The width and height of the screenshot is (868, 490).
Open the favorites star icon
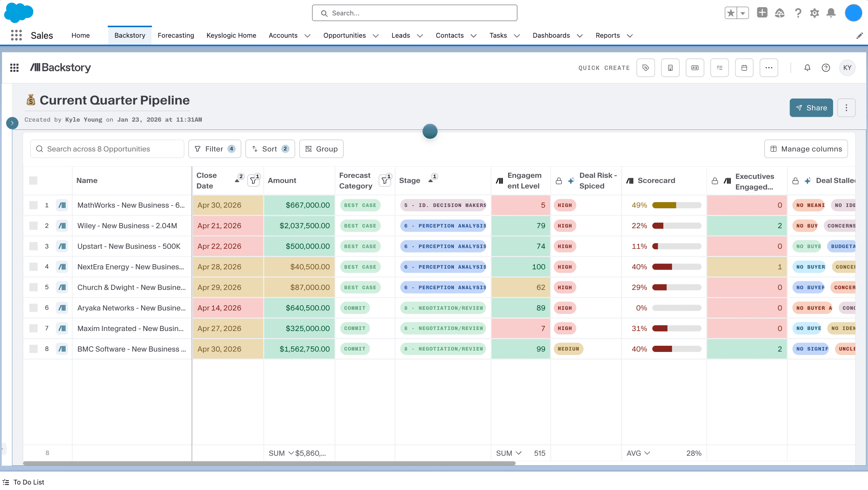(731, 13)
